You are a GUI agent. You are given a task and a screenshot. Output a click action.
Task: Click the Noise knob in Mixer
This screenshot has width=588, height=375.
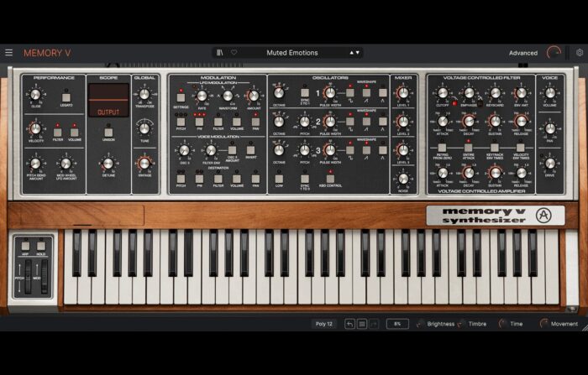coord(403,179)
